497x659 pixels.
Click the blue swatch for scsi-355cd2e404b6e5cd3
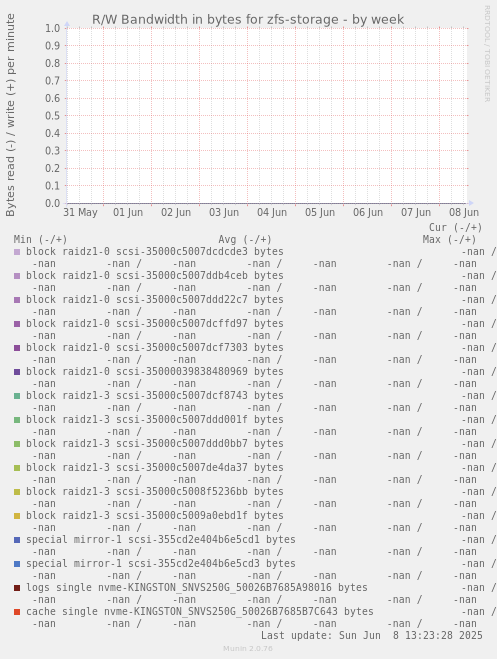(17, 564)
